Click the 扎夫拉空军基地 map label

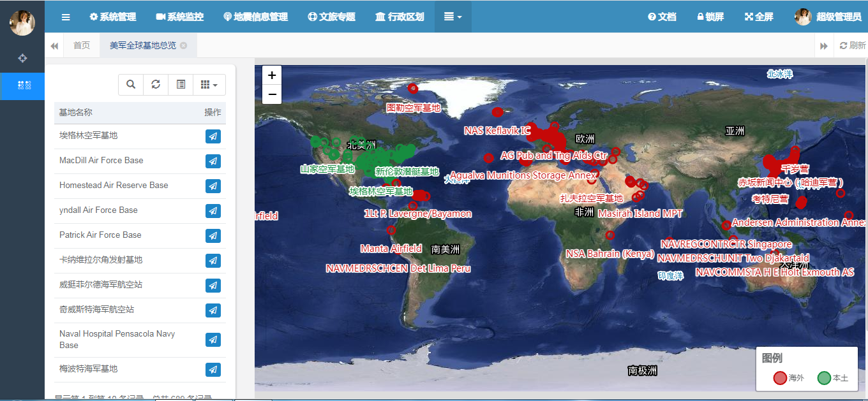click(x=592, y=198)
